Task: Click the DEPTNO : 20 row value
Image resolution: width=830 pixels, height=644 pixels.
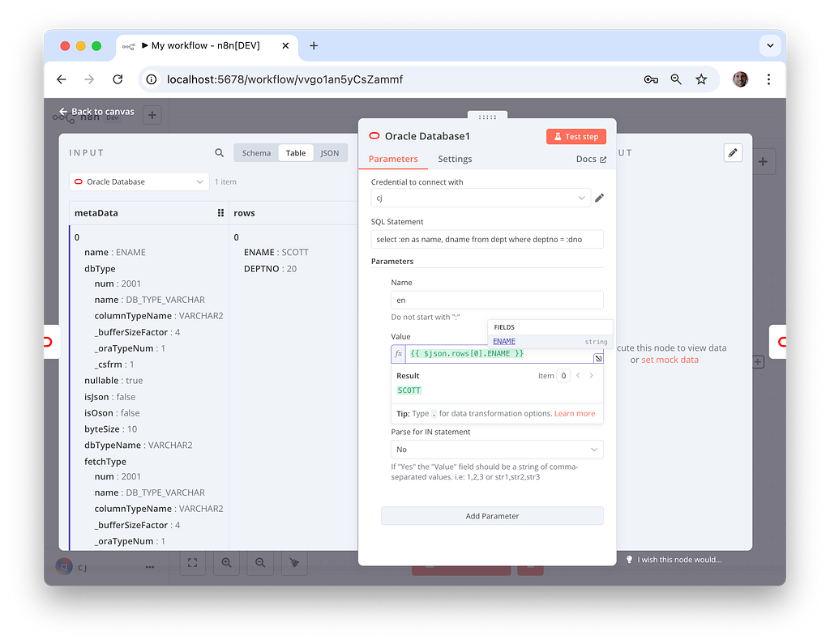Action: point(270,269)
